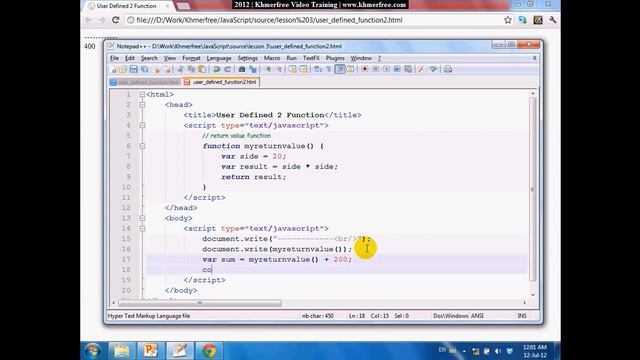Screen dimensions: 640x360
Task: Collapse the function fold marker on line 6
Action: [142, 146]
